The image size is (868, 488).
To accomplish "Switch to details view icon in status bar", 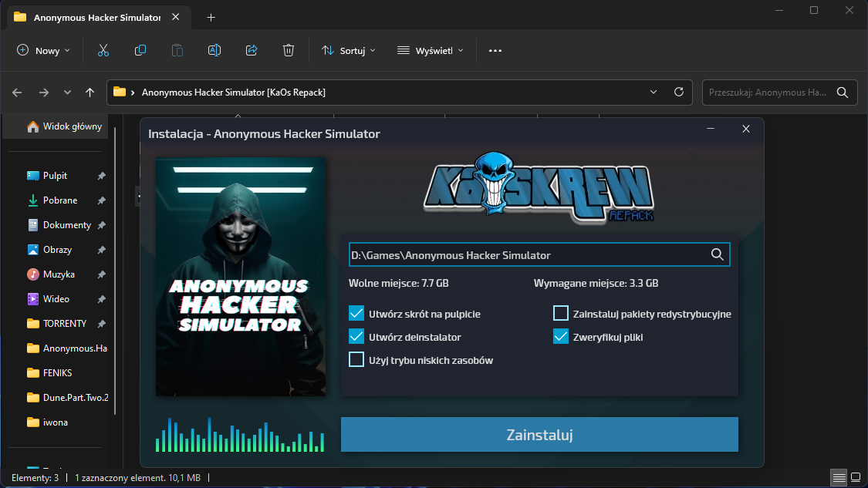I will [x=839, y=477].
